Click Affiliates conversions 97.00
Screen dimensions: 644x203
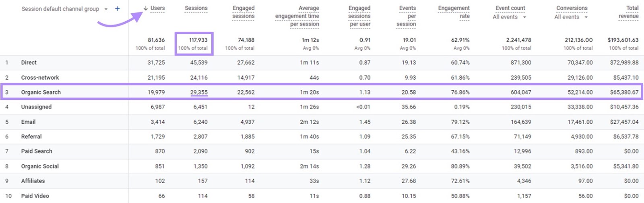pyautogui.click(x=585, y=181)
